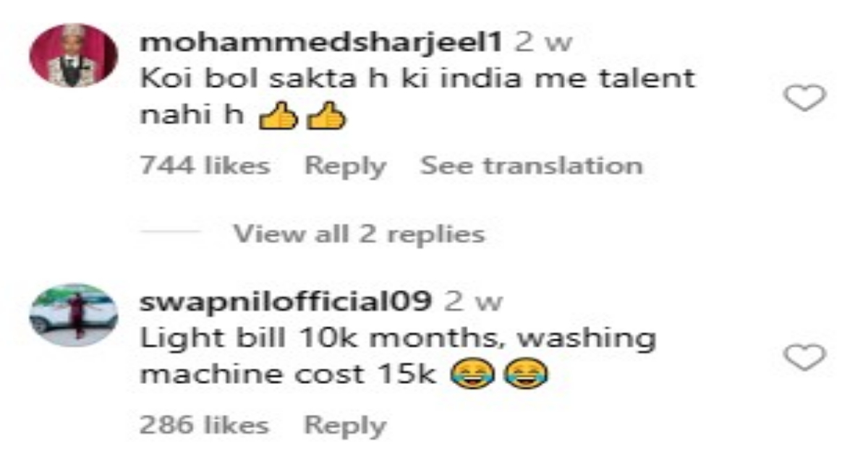Like mohammedsharjeel1's comment with the heart icon
This screenshot has height=454, width=868.
(x=805, y=98)
